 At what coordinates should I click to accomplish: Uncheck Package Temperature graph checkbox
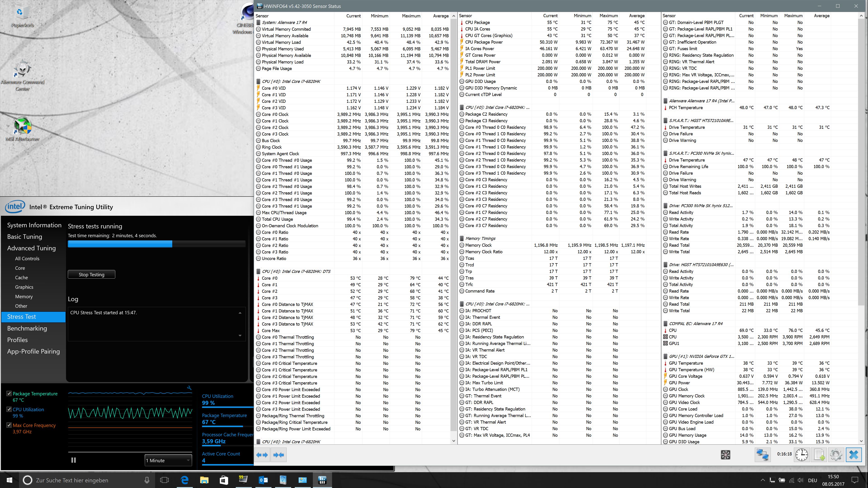click(x=9, y=393)
